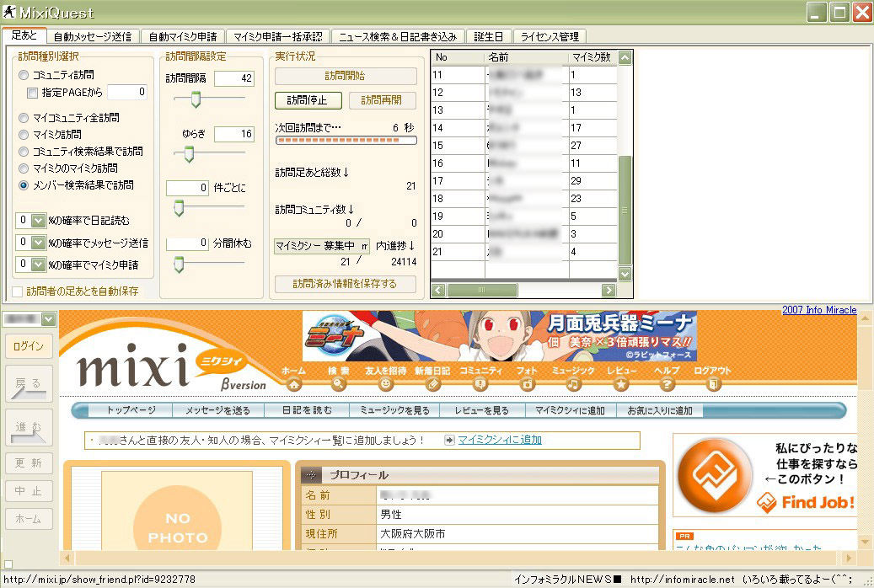874x588 pixels.
Task: Click the mixi home (ホーム) nav icon
Action: coord(293,384)
